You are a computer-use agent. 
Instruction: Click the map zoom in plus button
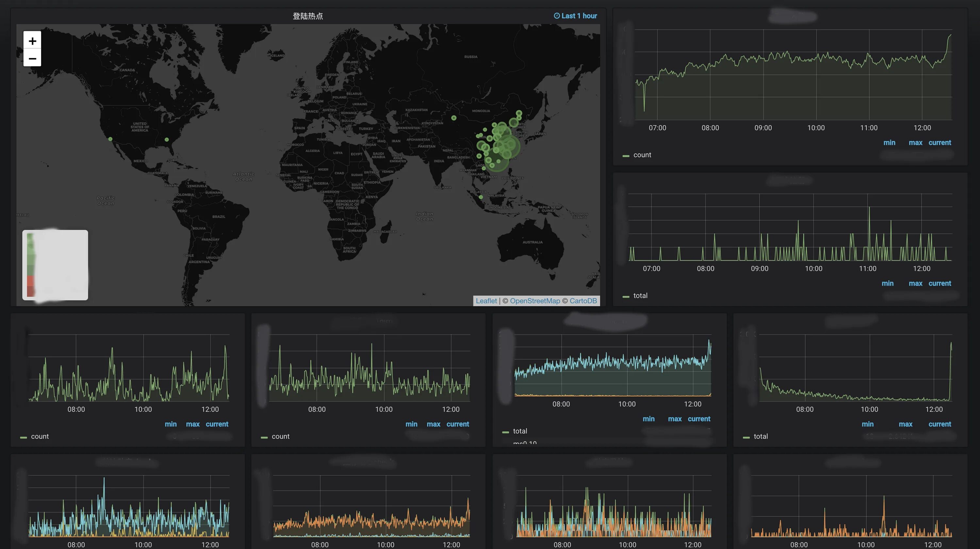32,41
